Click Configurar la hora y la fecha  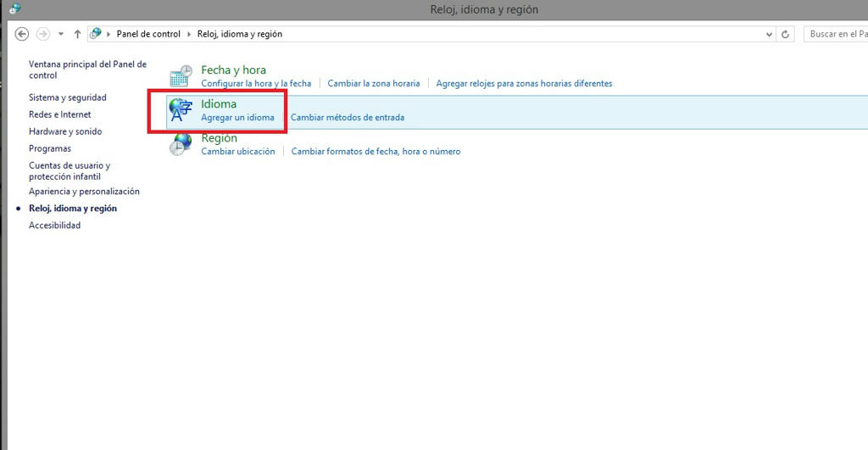coord(256,84)
